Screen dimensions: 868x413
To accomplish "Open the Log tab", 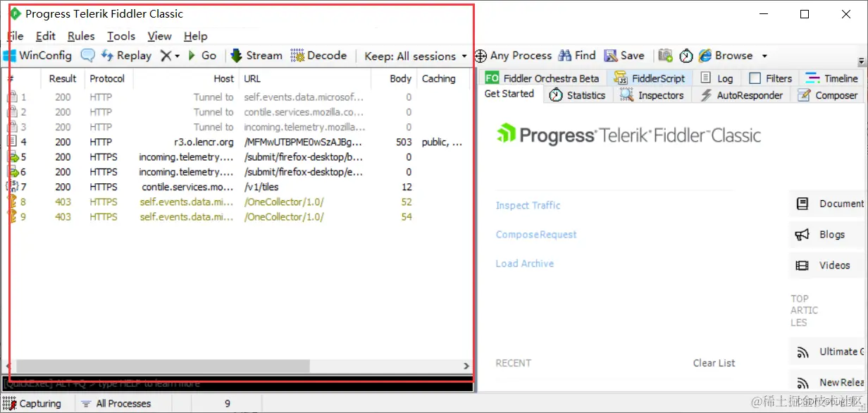I will tap(717, 78).
